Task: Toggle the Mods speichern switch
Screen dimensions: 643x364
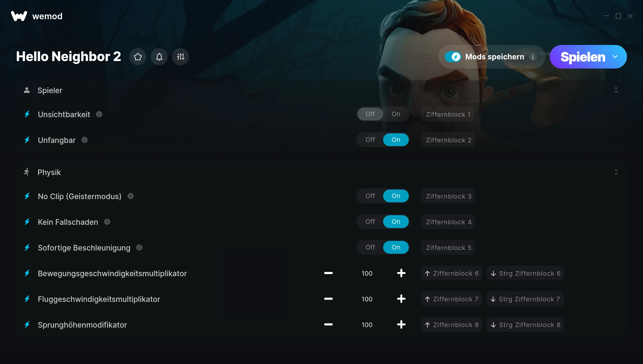Action: (x=453, y=57)
